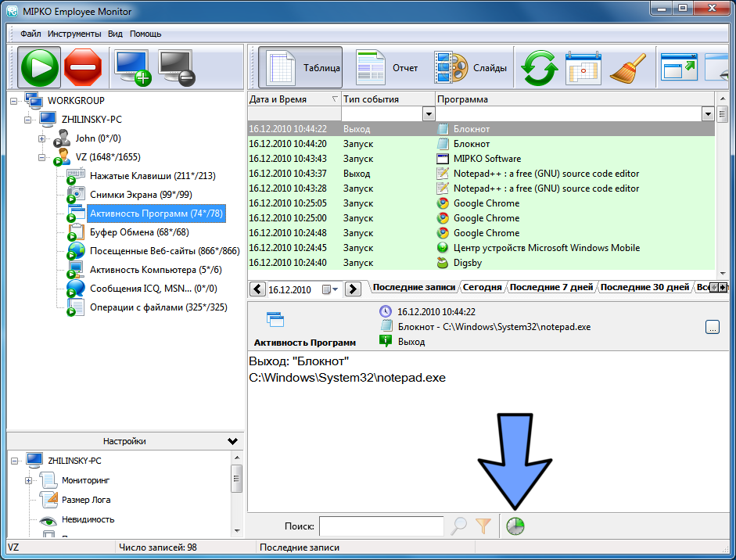This screenshot has width=736, height=560.
Task: Collapse the VZ (1648*/1655) user node
Action: 41,157
